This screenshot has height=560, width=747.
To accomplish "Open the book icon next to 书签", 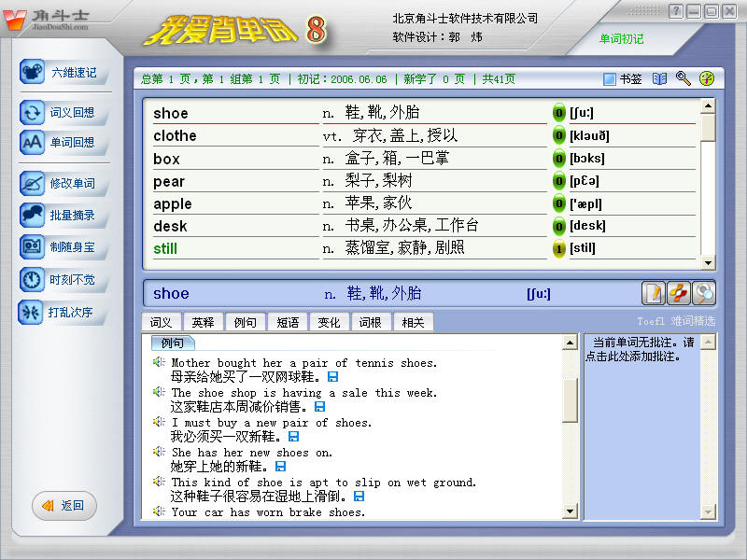I will click(659, 79).
